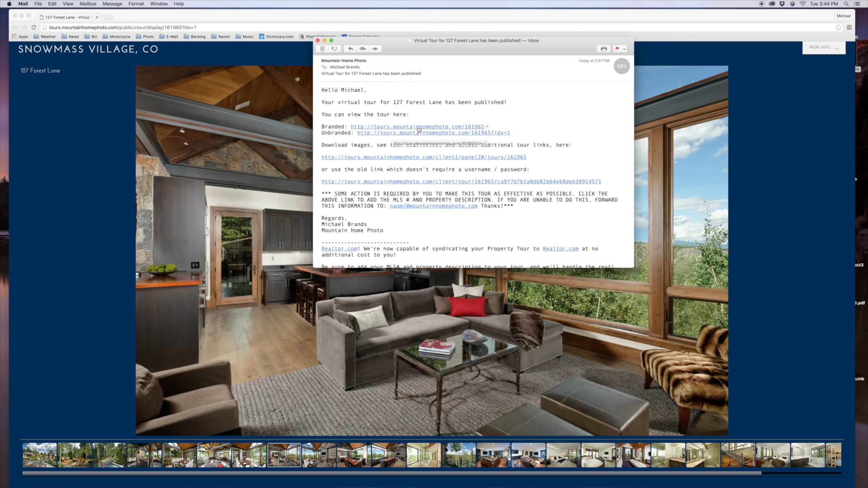Open the Naomi bookmarks folder
Viewport: 868px width, 488px height.
pos(221,37)
